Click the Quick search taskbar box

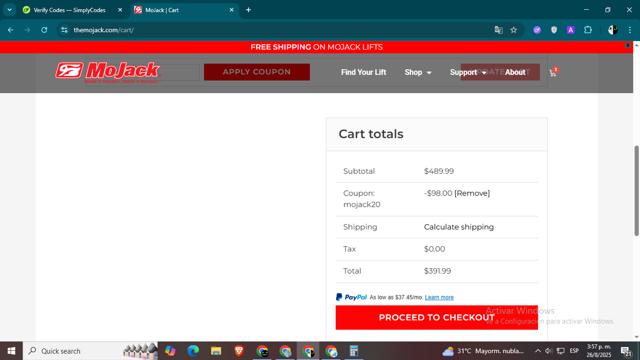click(91, 351)
